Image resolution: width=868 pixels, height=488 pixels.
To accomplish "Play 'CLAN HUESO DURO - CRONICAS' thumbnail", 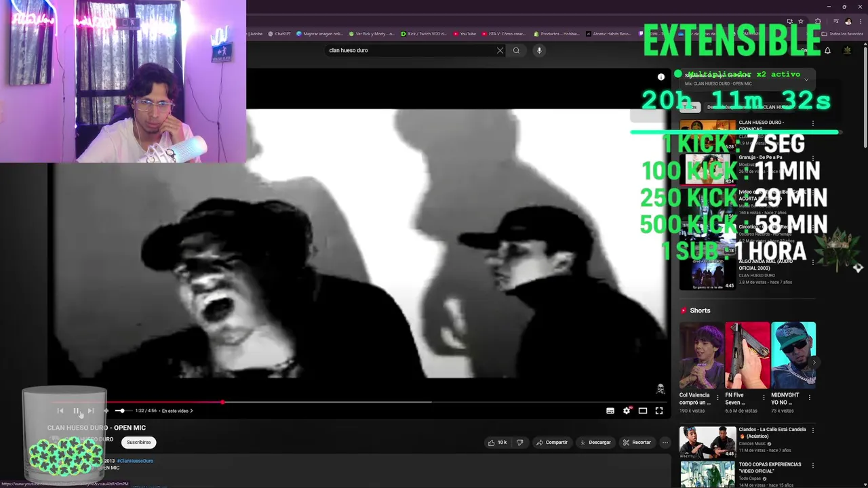I will (x=707, y=135).
